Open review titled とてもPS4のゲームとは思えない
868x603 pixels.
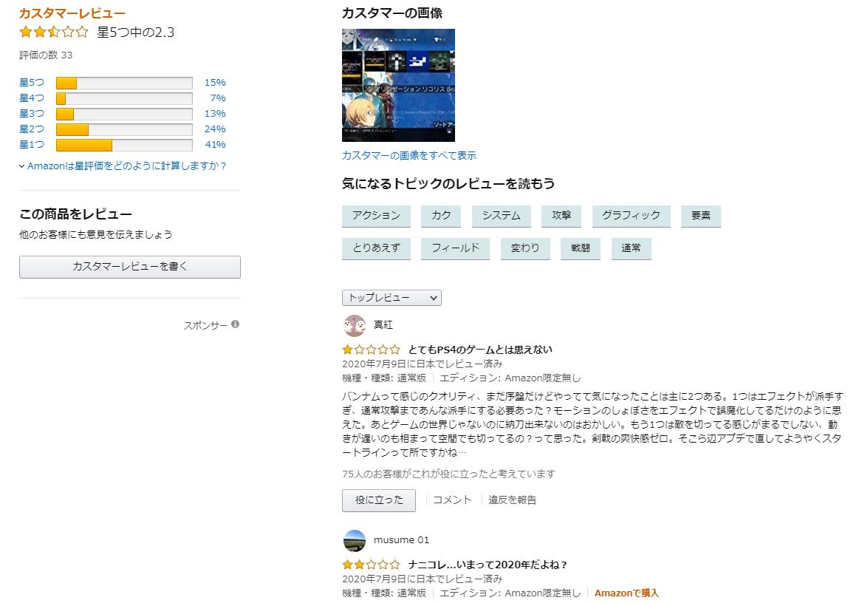point(479,350)
